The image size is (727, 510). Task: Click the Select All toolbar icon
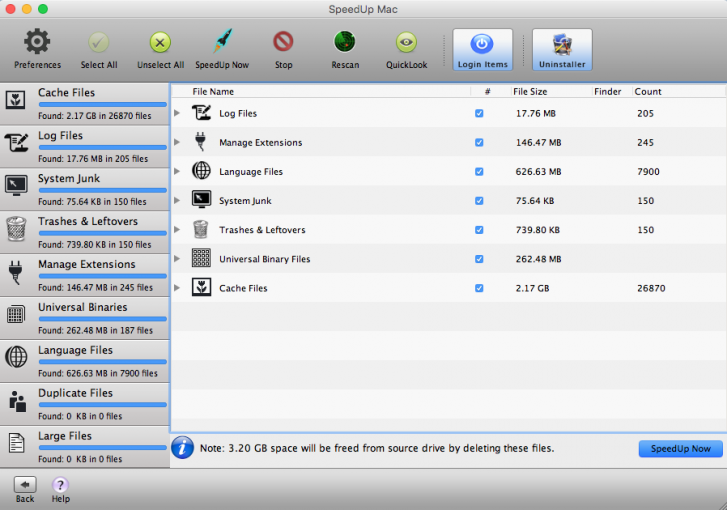pos(98,43)
